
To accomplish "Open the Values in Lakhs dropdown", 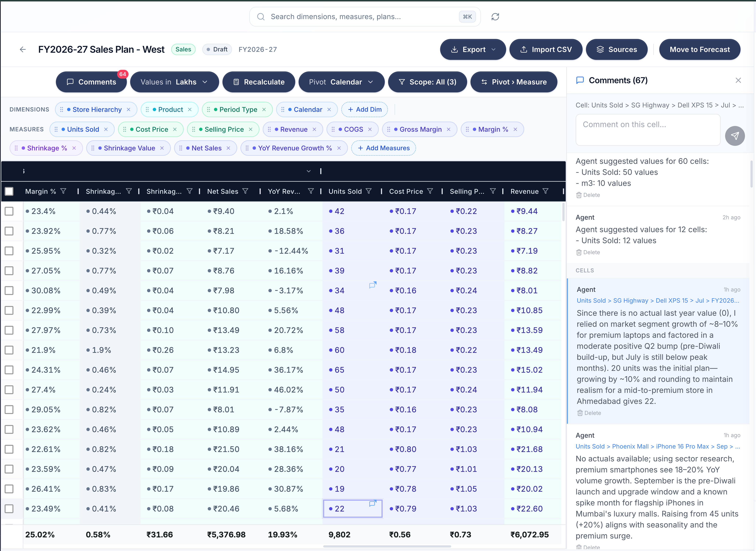I will [174, 82].
